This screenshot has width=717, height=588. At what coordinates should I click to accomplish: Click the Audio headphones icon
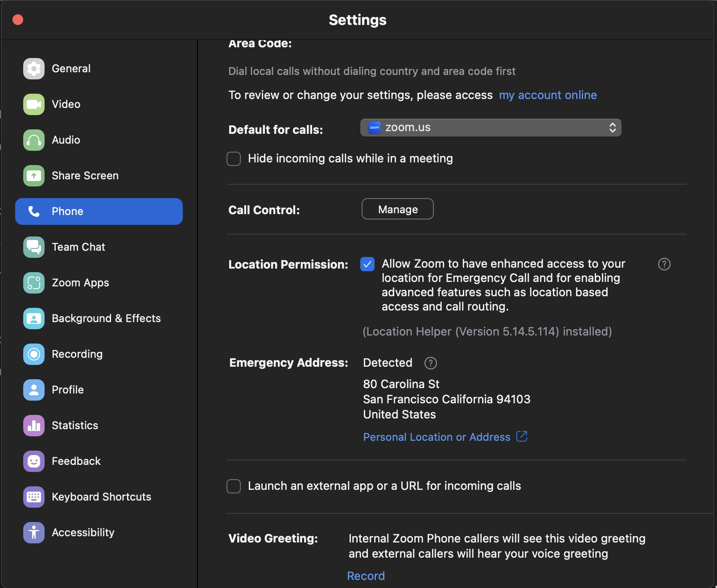[x=34, y=140]
